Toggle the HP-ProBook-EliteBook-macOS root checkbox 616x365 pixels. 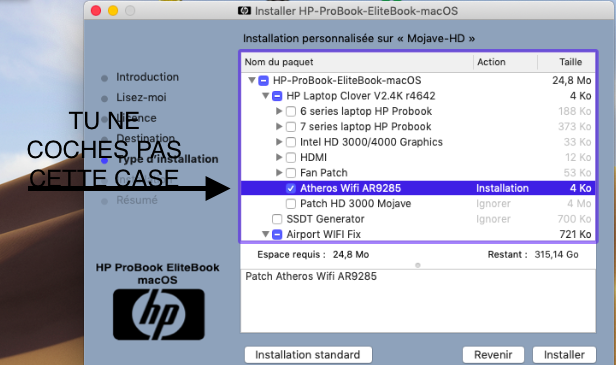tap(263, 81)
